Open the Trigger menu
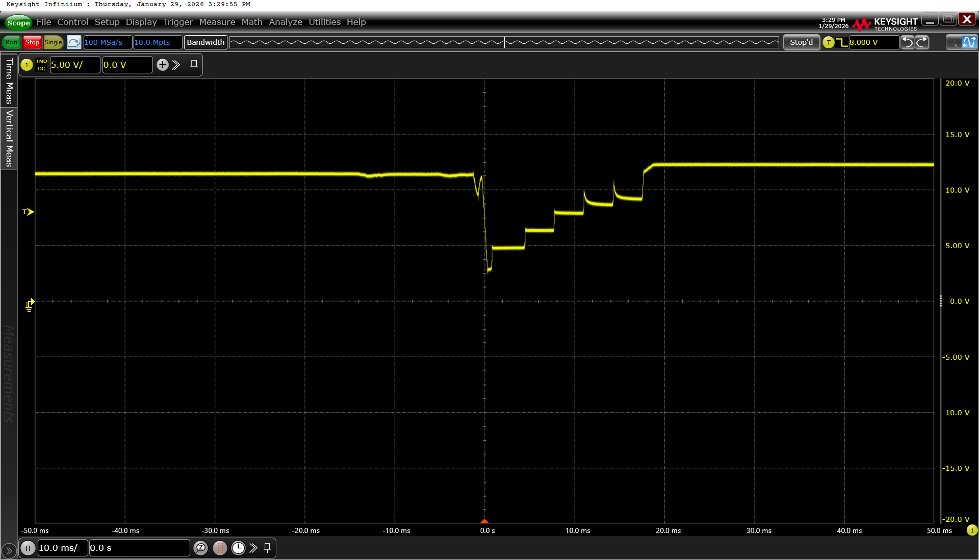979x560 pixels. pos(178,22)
